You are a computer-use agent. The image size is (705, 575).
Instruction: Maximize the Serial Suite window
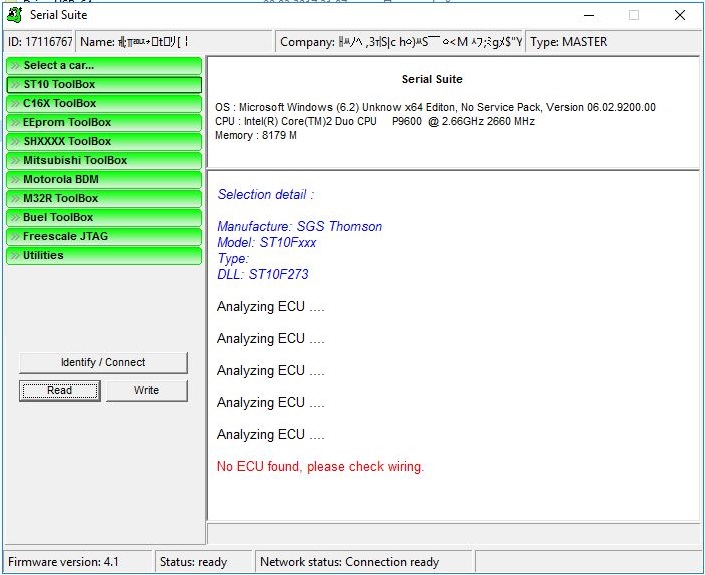[633, 15]
